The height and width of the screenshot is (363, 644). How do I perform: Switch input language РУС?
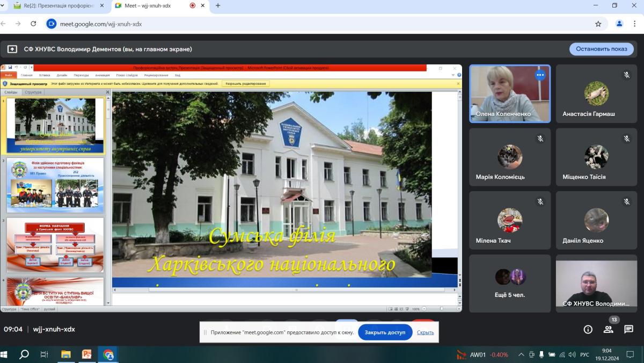[x=585, y=354]
